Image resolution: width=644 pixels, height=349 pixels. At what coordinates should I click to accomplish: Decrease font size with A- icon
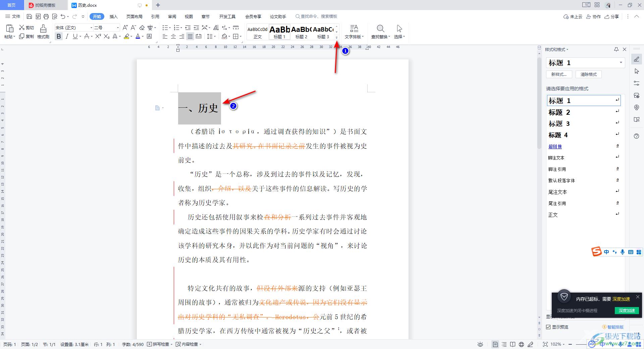[x=133, y=28]
